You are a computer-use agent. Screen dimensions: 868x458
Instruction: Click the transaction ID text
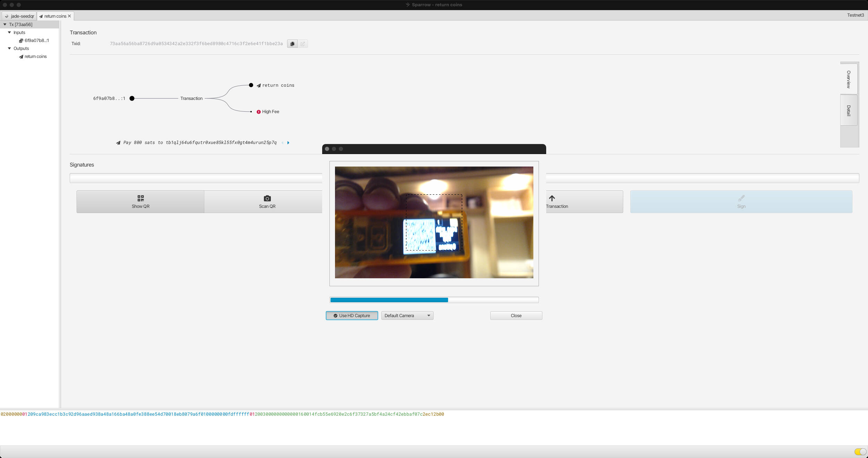coord(196,44)
